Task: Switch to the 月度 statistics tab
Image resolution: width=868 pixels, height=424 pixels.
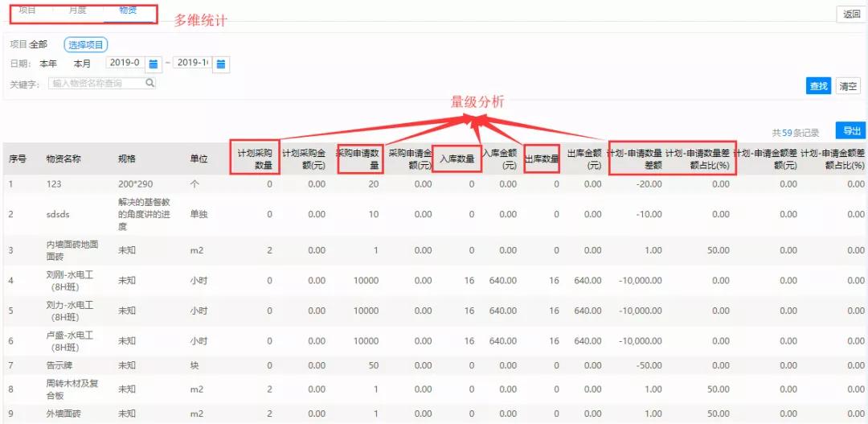Action: click(77, 10)
